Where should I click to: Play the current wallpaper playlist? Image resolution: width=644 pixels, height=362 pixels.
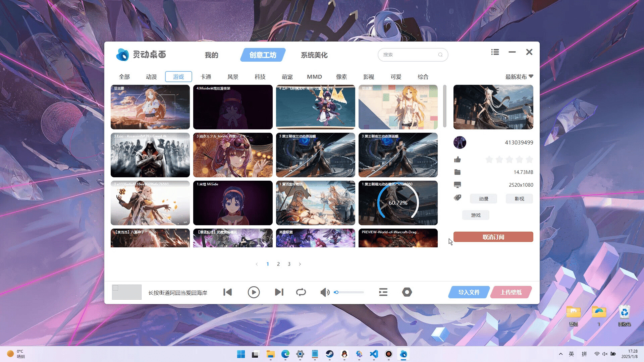[x=254, y=292]
